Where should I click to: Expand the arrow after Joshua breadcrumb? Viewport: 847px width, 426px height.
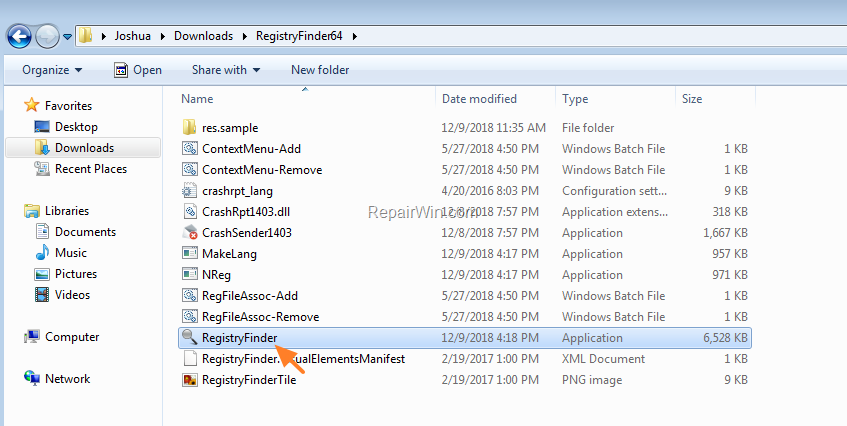point(163,36)
